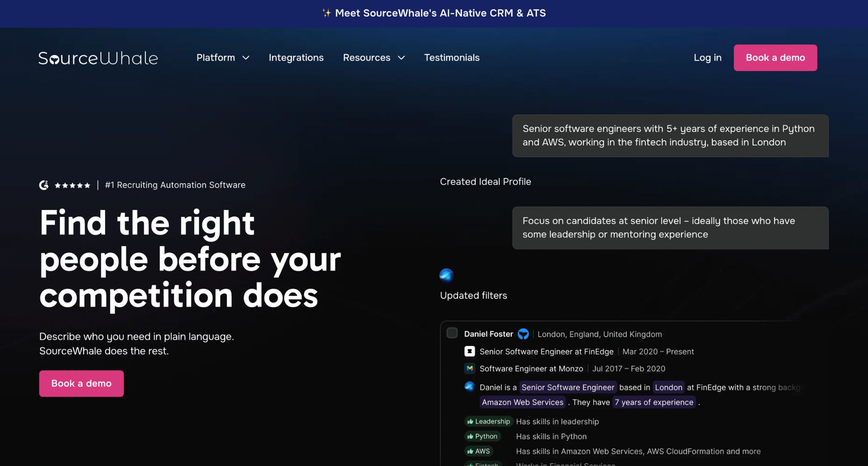Click the Daniel Foster candidate name

tap(488, 334)
